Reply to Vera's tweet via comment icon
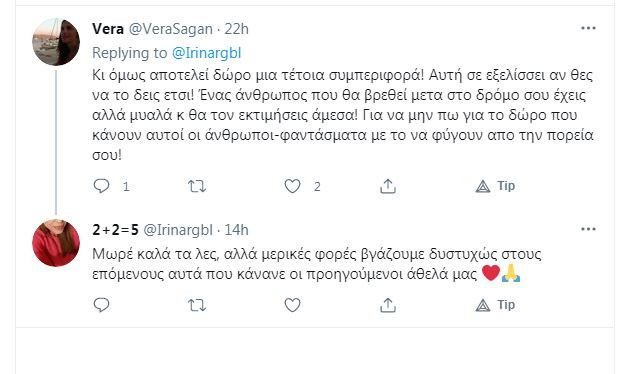The height and width of the screenshot is (374, 623). 101,186
